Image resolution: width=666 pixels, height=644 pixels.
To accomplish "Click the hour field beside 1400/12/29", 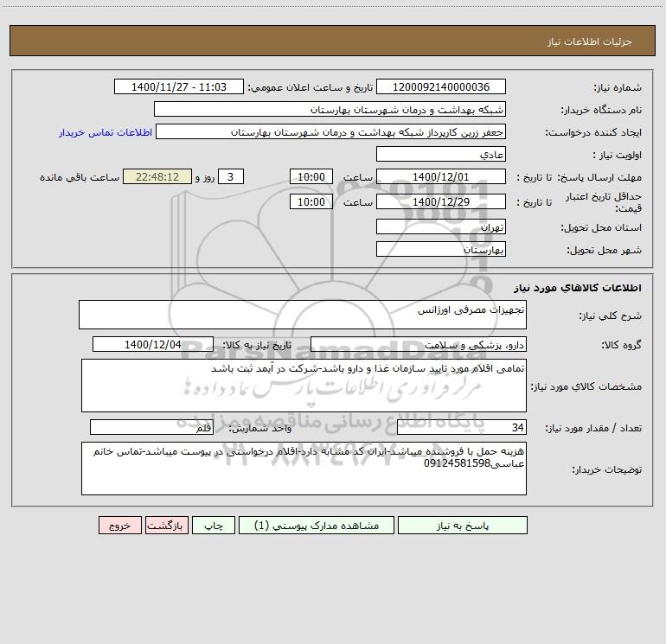I will click(311, 202).
